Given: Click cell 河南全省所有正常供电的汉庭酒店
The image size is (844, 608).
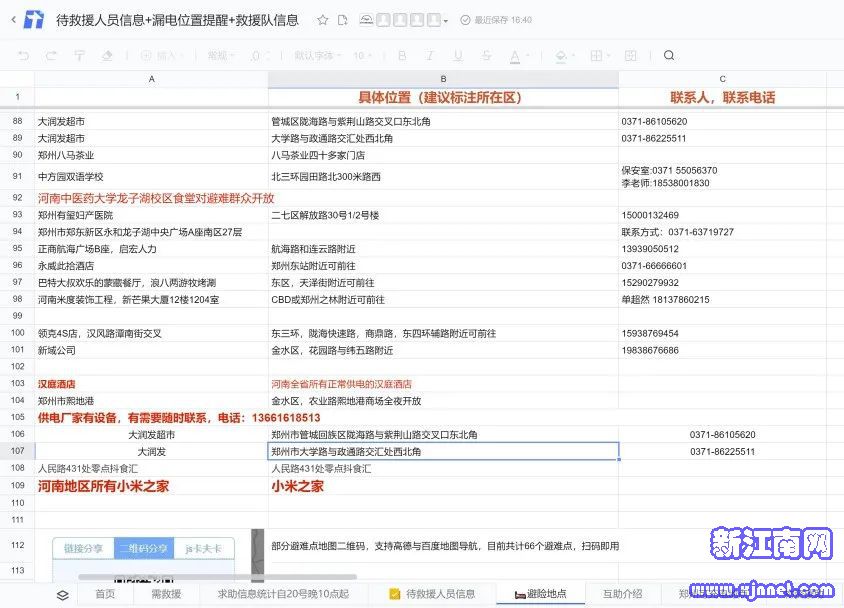Looking at the screenshot, I should click(443, 384).
